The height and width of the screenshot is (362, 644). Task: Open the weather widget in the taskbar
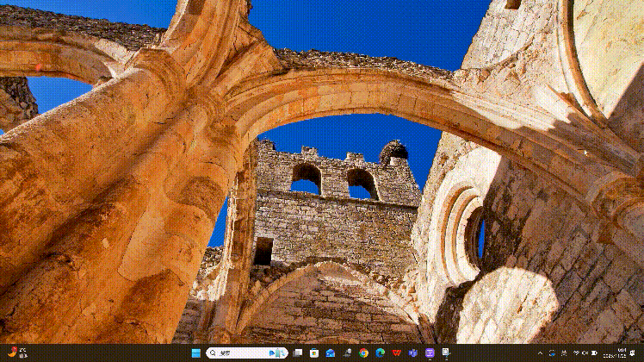click(15, 353)
